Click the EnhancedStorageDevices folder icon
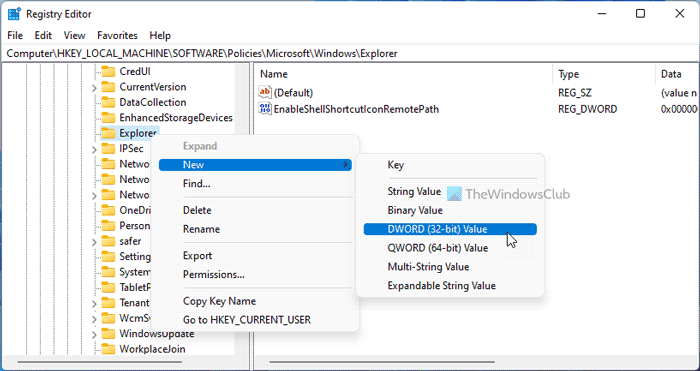The image size is (700, 371). click(108, 118)
